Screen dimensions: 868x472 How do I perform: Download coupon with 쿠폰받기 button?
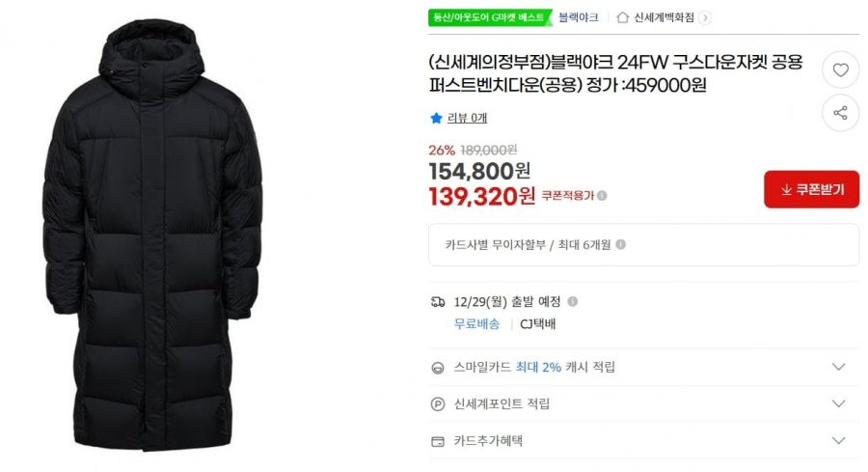coord(811,189)
